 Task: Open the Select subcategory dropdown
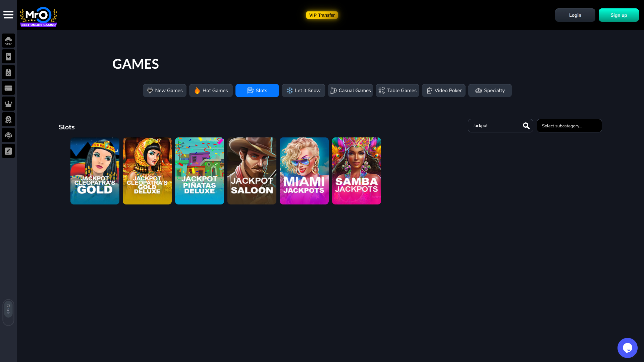(569, 126)
